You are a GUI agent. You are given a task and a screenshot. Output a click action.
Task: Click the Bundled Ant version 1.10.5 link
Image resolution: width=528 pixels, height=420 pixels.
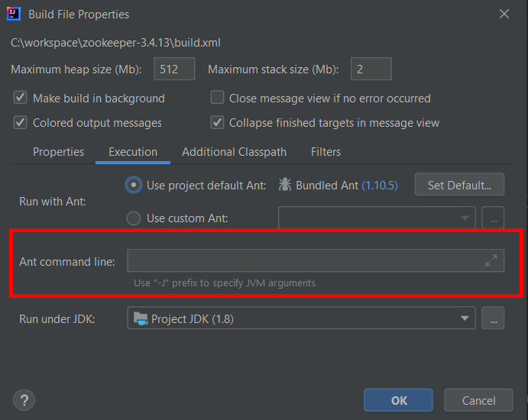pyautogui.click(x=380, y=186)
